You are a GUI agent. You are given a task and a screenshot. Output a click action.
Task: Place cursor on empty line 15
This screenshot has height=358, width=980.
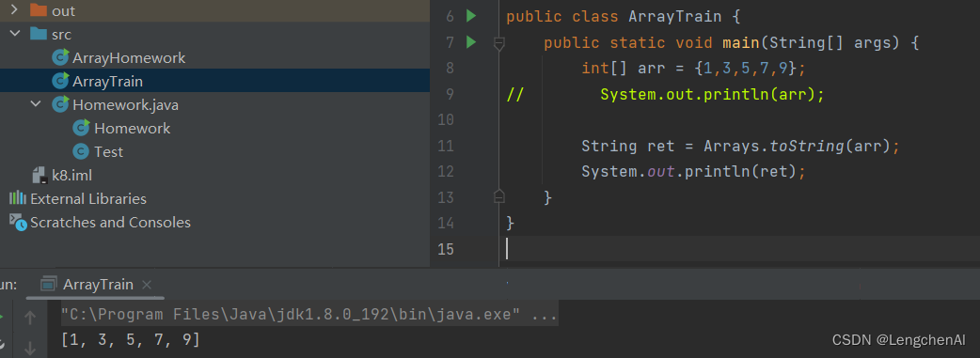(739, 249)
